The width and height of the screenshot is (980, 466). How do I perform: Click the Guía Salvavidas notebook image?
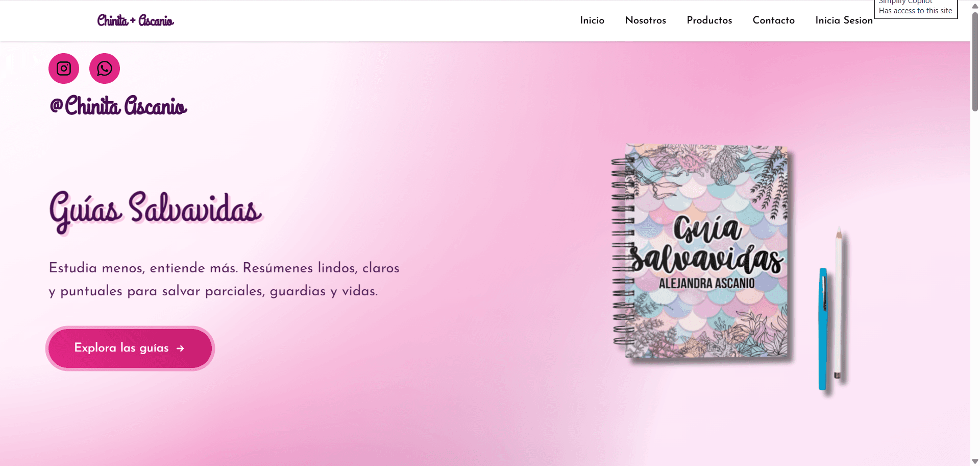coord(705,251)
